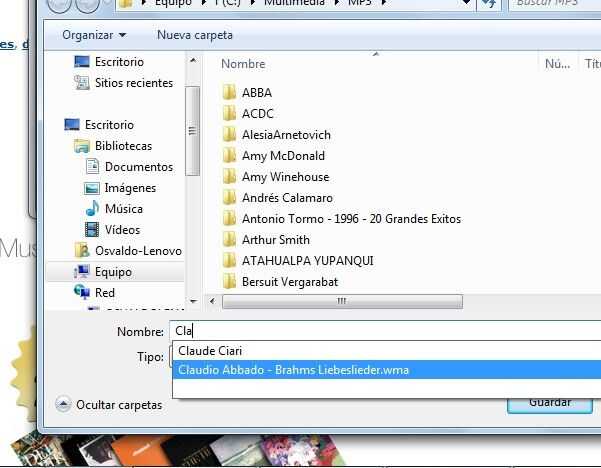601x468 pixels.
Task: Collapse folders with Ocultar carpetas arrow
Action: point(63,404)
